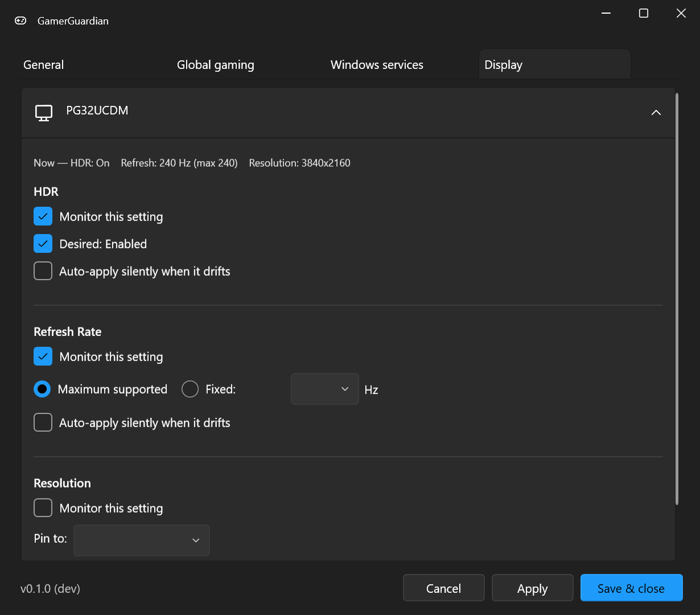Click the Cancel button
The image size is (700, 615).
[444, 588]
